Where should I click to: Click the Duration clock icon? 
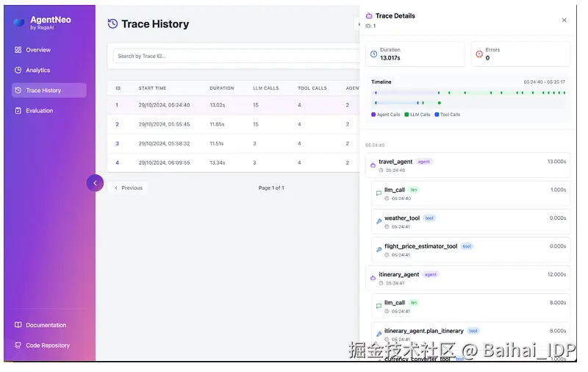374,54
